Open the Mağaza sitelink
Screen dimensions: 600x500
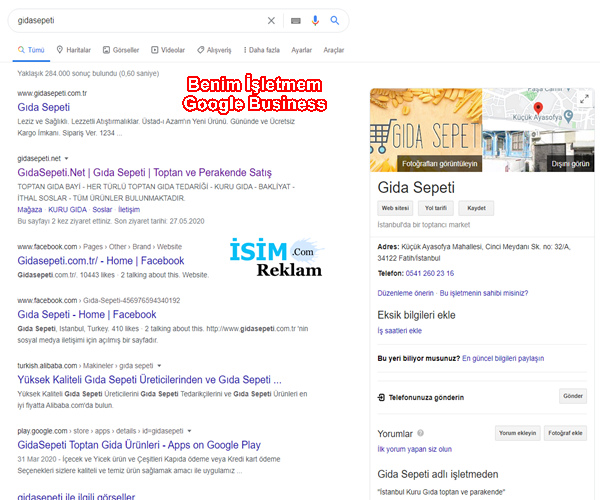click(x=29, y=210)
